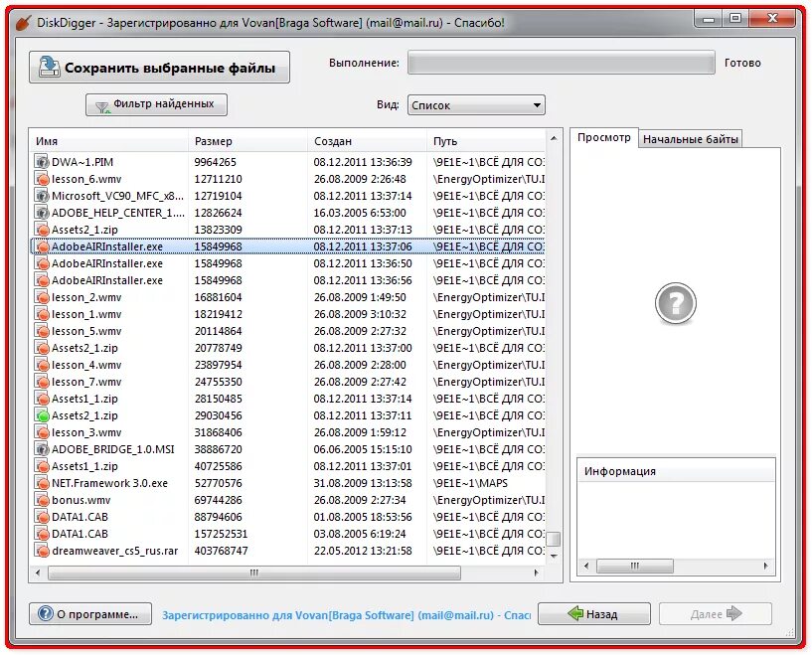The width and height of the screenshot is (812, 655).
Task: Click the date 06.06.2005 15:15:10
Action: pos(363,449)
